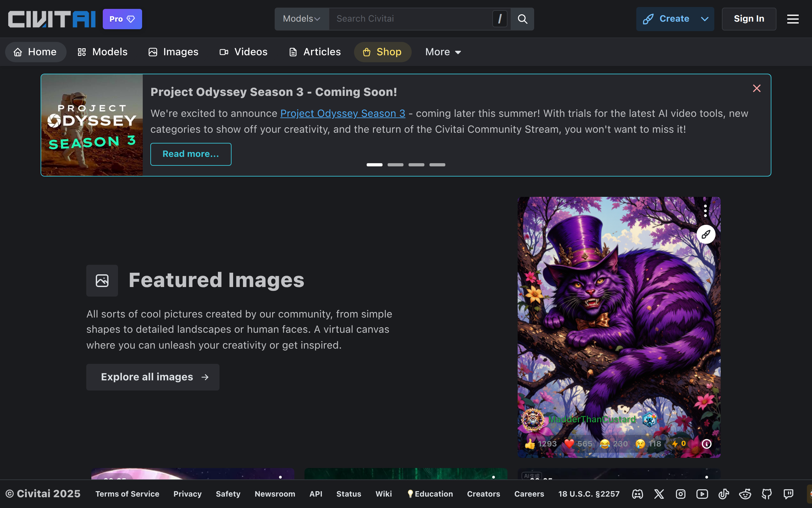Open the Models search category dropdown

[302, 19]
